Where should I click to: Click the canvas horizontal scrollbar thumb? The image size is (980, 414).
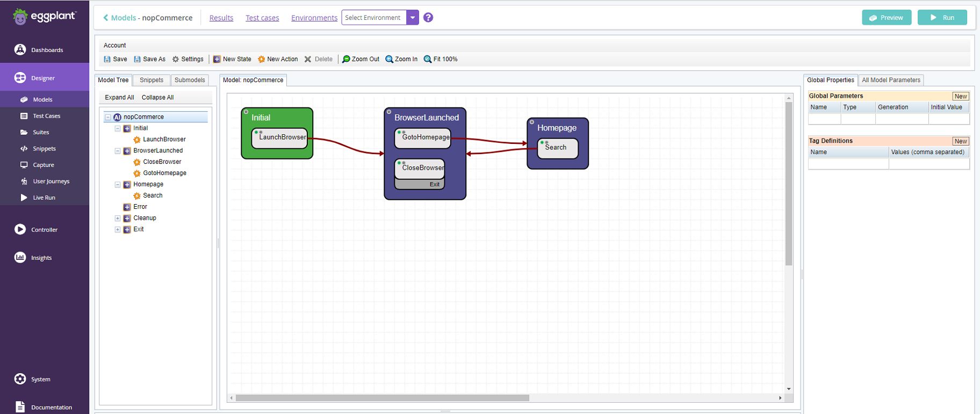[383, 398]
